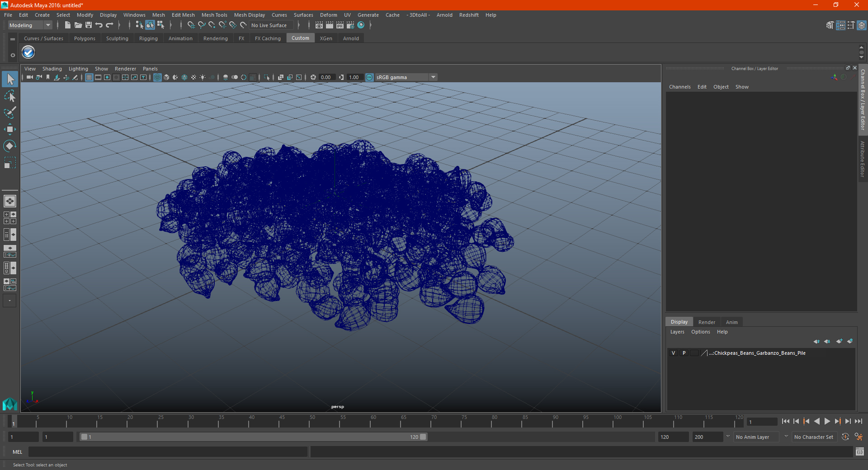Expand the render tools toolbar section
The width and height of the screenshot is (868, 470).
coord(371,25)
